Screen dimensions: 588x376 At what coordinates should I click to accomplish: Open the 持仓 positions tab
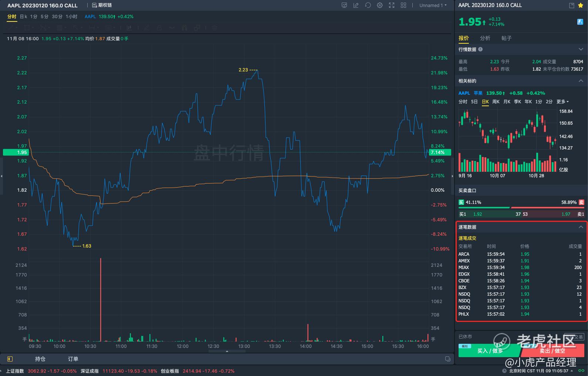click(x=40, y=359)
